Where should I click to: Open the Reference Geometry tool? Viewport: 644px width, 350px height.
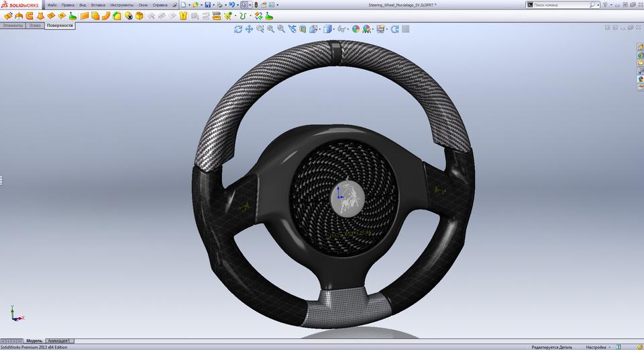(228, 16)
